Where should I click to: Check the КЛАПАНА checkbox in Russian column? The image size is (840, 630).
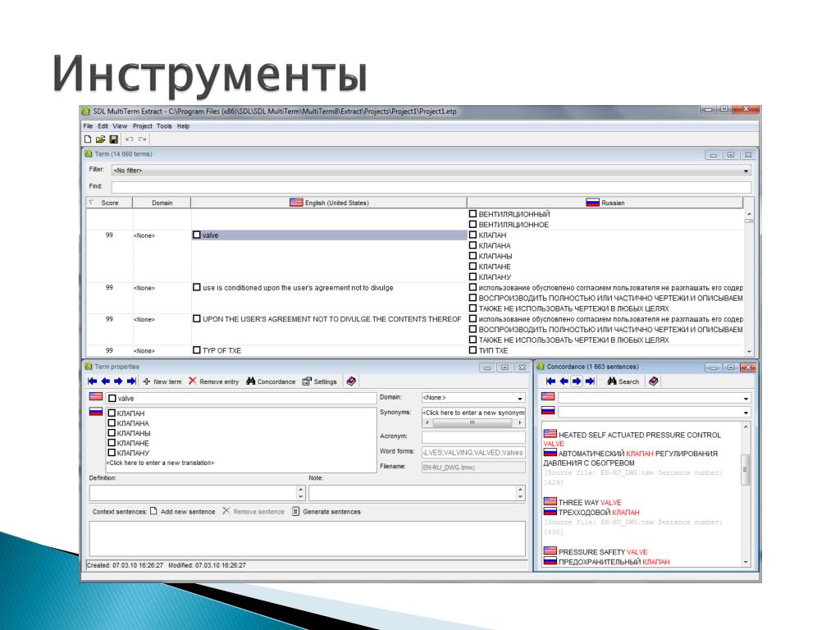click(472, 245)
